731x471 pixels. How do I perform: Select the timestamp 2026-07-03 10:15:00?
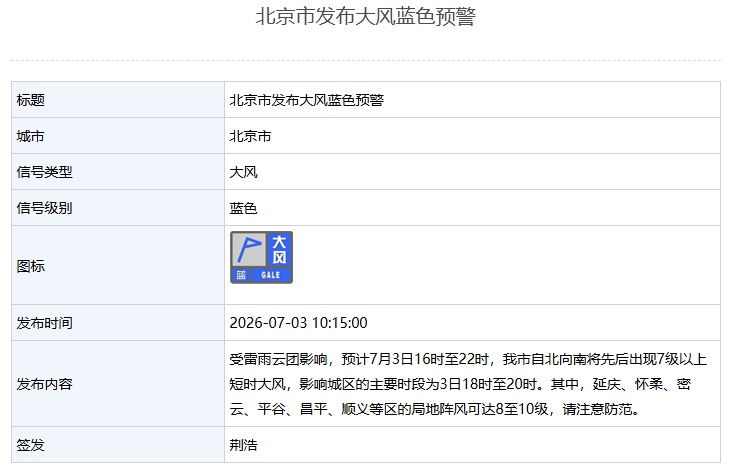(x=298, y=323)
